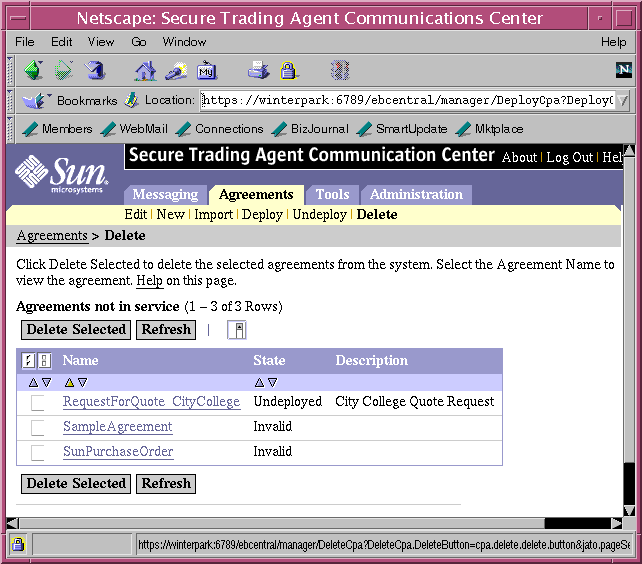Open the RequestForQuote_CityCollege agreement link
The height and width of the screenshot is (564, 642).
(151, 402)
